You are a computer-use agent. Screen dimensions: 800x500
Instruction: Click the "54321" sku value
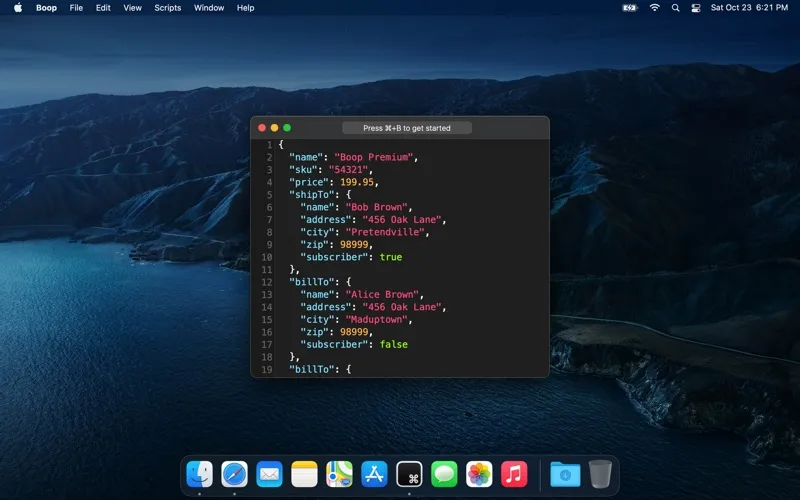point(348,170)
